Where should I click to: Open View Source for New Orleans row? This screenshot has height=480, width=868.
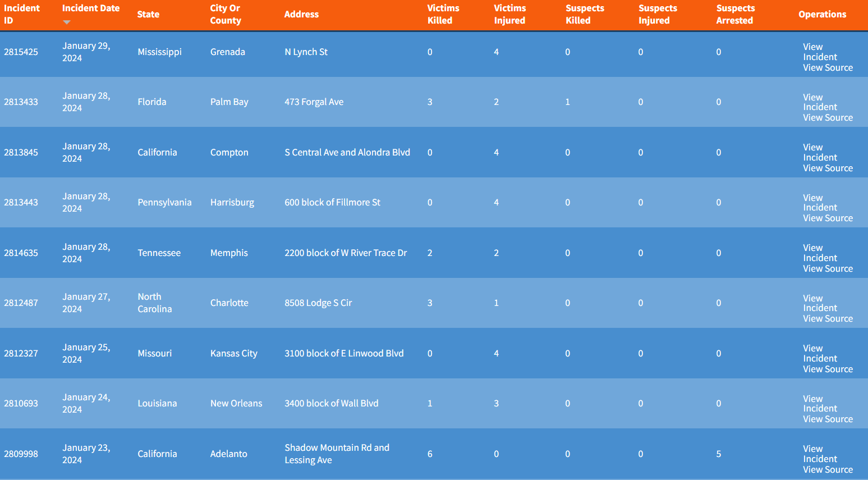click(828, 419)
